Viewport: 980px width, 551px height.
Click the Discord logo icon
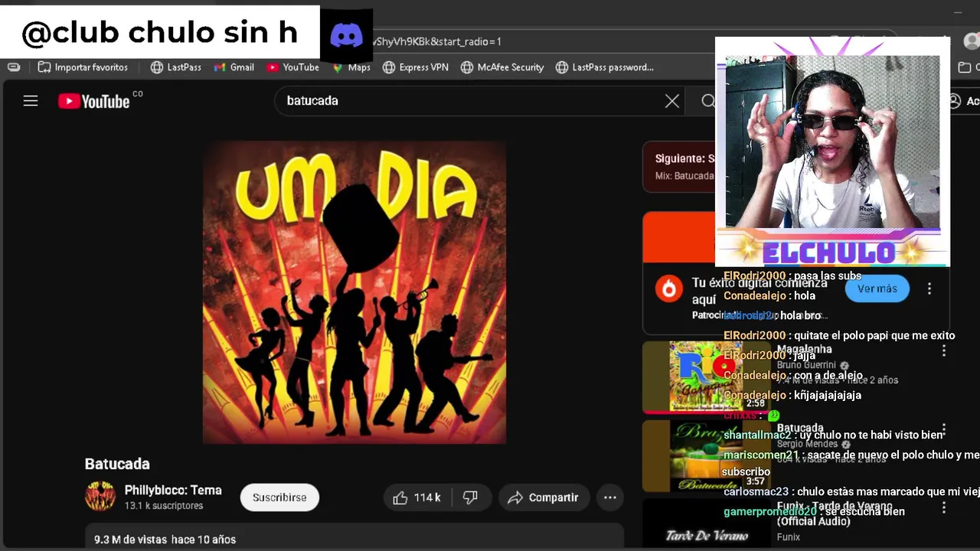(x=346, y=35)
